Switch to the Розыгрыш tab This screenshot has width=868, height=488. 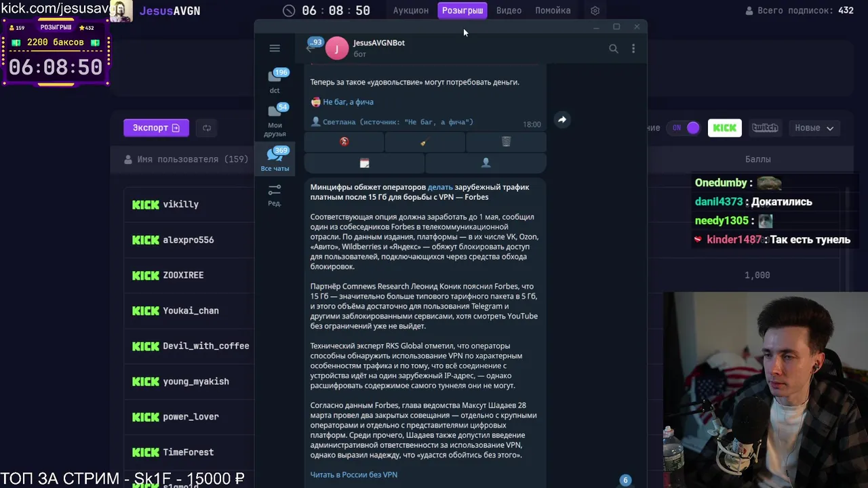pos(462,10)
